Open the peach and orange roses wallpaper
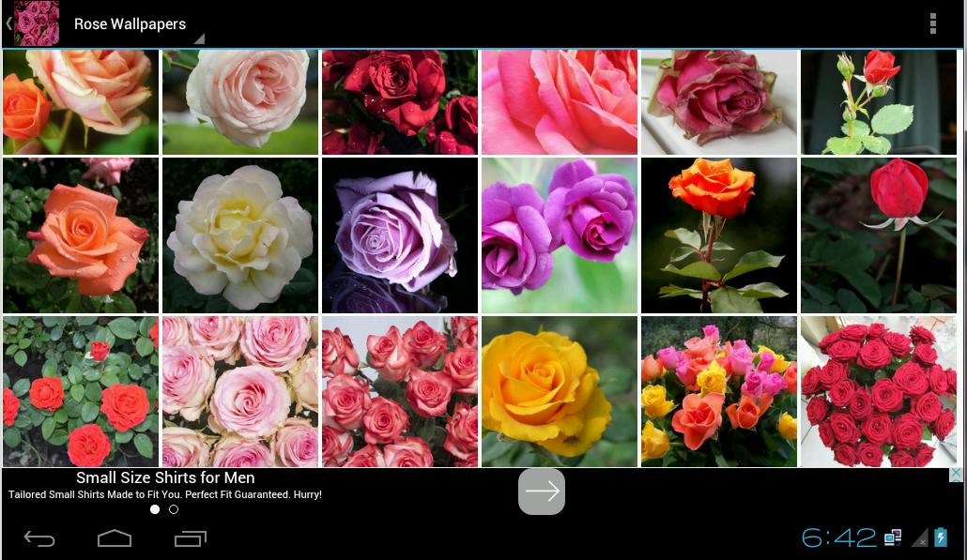Image resolution: width=967 pixels, height=560 pixels. coord(81,102)
